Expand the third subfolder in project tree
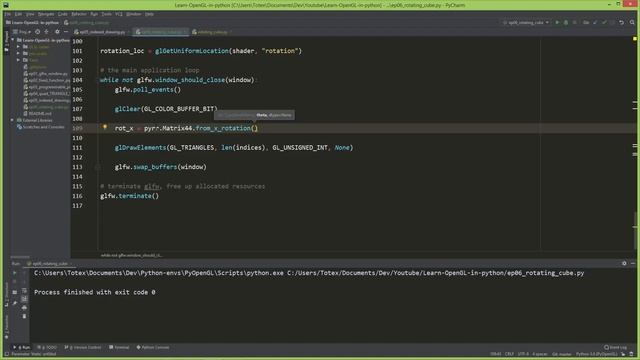 pos(18,60)
